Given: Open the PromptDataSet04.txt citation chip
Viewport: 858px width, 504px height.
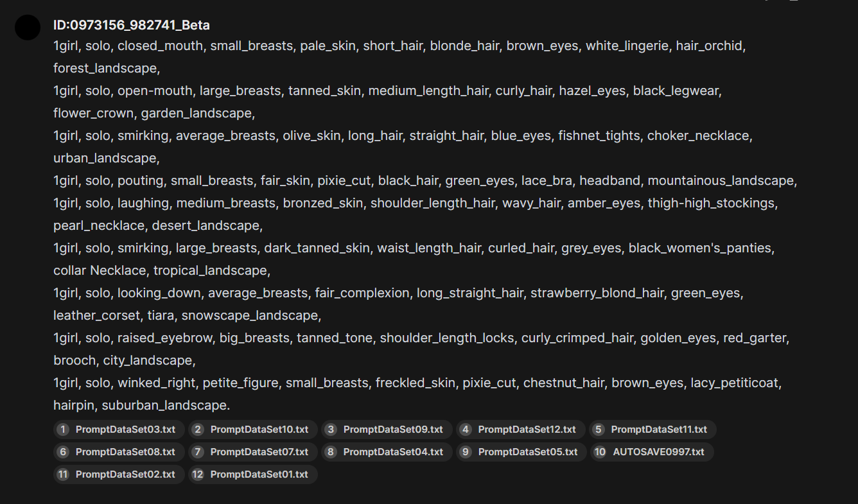Looking at the screenshot, I should coord(387,452).
